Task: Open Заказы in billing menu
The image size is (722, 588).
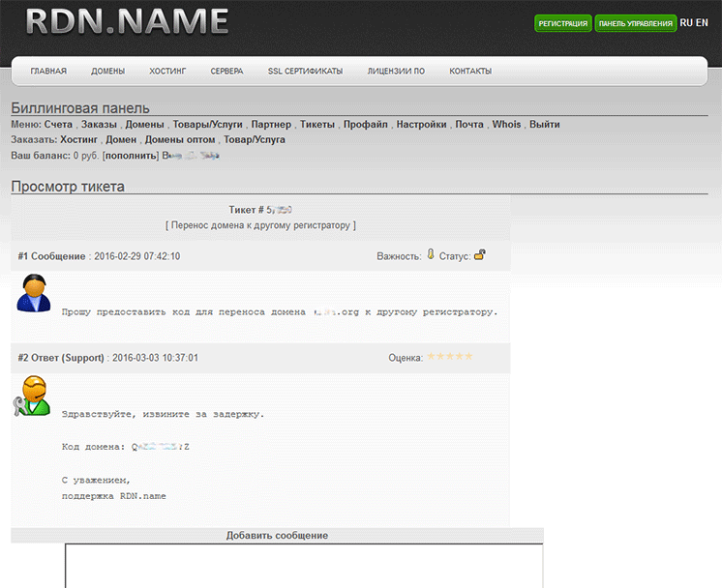Action: point(99,124)
